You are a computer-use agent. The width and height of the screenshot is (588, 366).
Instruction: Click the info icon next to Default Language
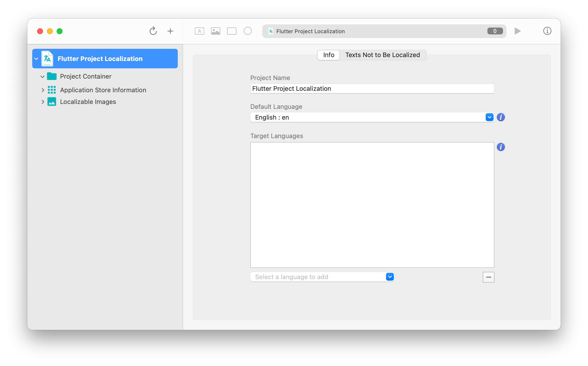point(501,117)
